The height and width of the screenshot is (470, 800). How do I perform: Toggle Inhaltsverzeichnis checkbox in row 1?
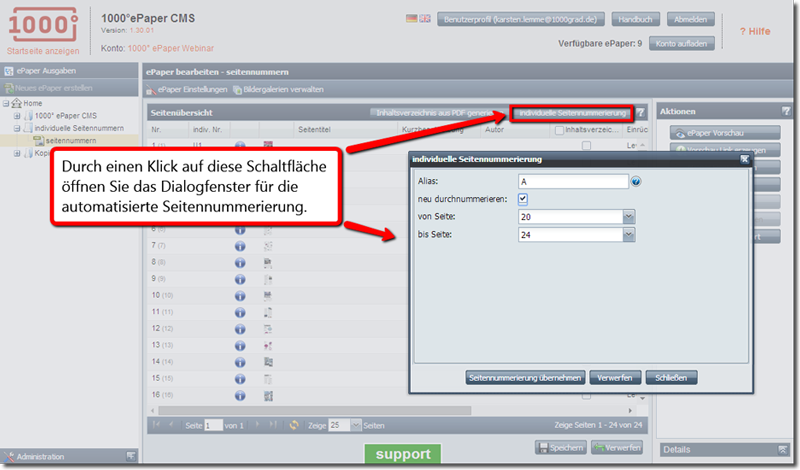[586, 146]
